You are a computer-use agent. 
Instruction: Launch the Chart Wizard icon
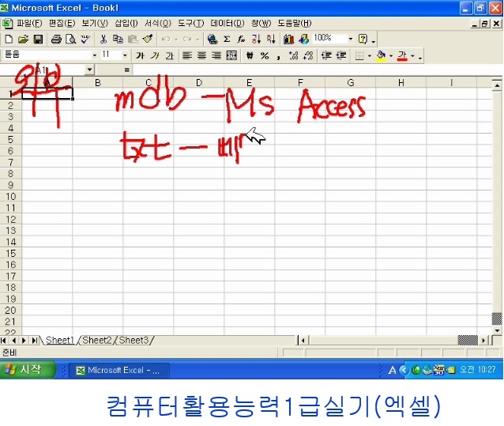click(x=288, y=40)
